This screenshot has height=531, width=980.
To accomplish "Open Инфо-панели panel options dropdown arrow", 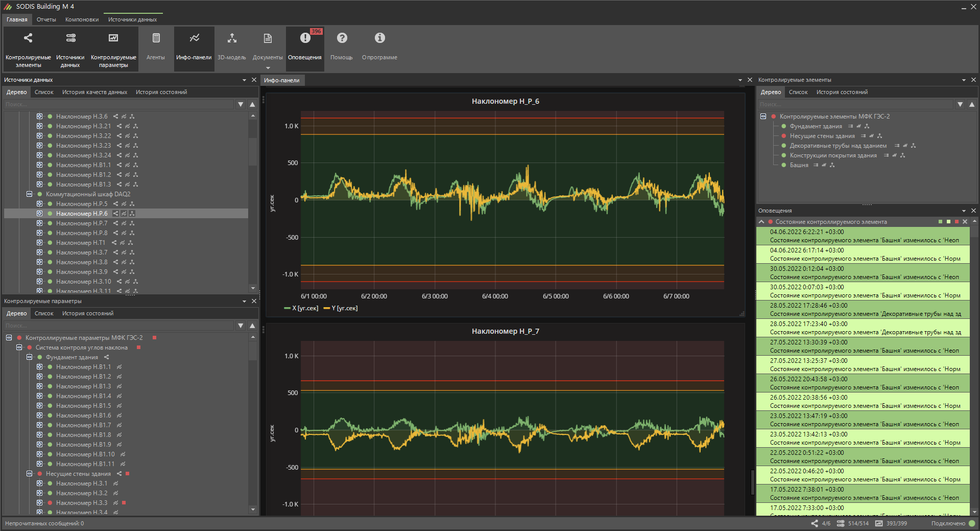I will [740, 80].
